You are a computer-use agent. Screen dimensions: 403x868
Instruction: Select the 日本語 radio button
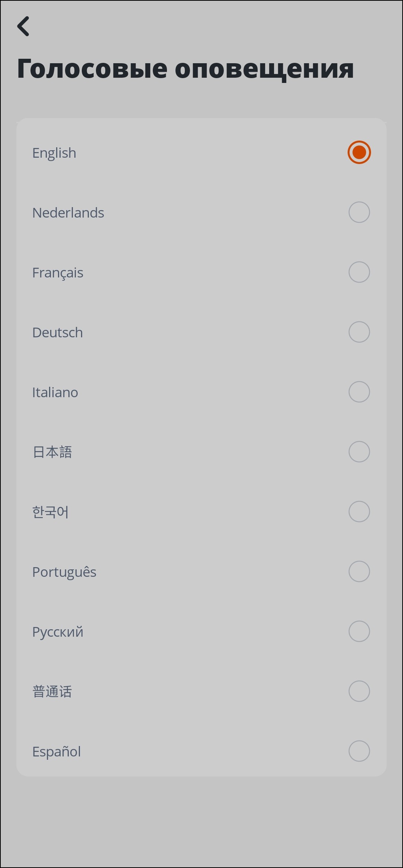(x=359, y=452)
